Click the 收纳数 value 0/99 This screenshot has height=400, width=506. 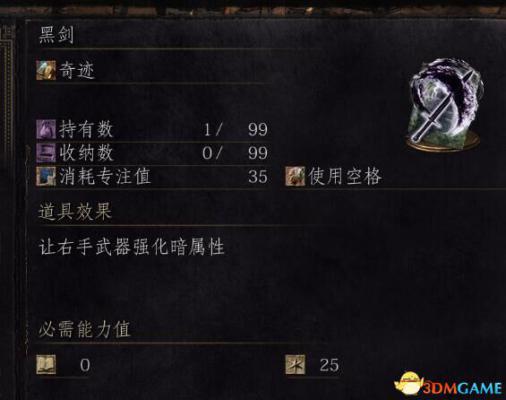coord(235,153)
